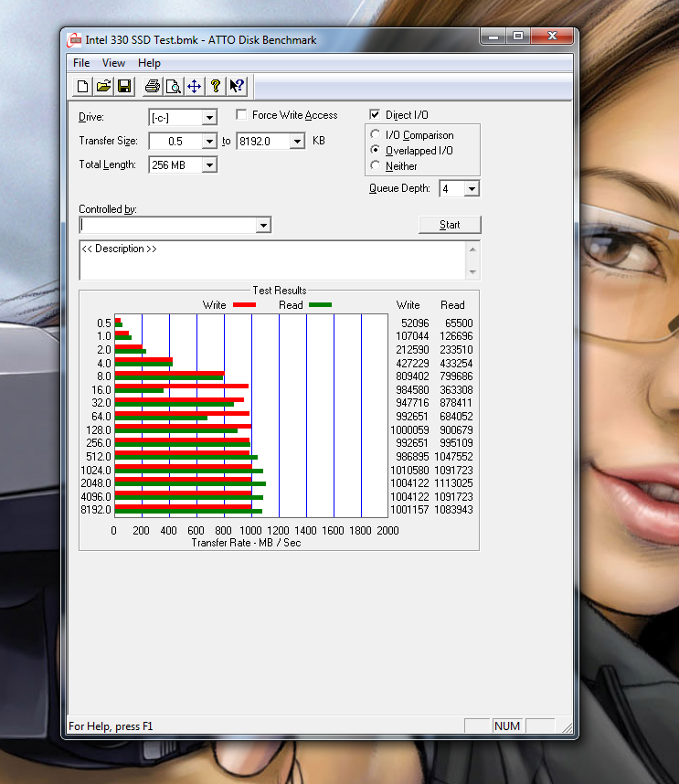The image size is (679, 784).
Task: Enable Force Write Access checkbox
Action: click(x=241, y=115)
